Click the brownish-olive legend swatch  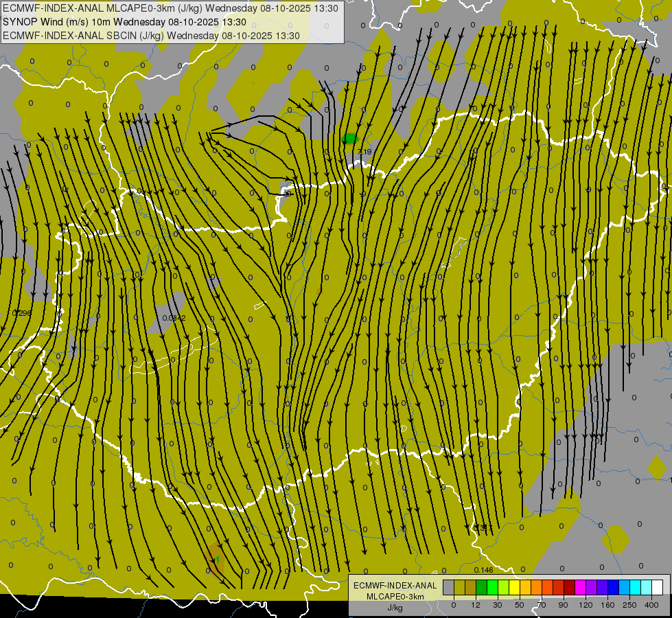pyautogui.click(x=471, y=587)
